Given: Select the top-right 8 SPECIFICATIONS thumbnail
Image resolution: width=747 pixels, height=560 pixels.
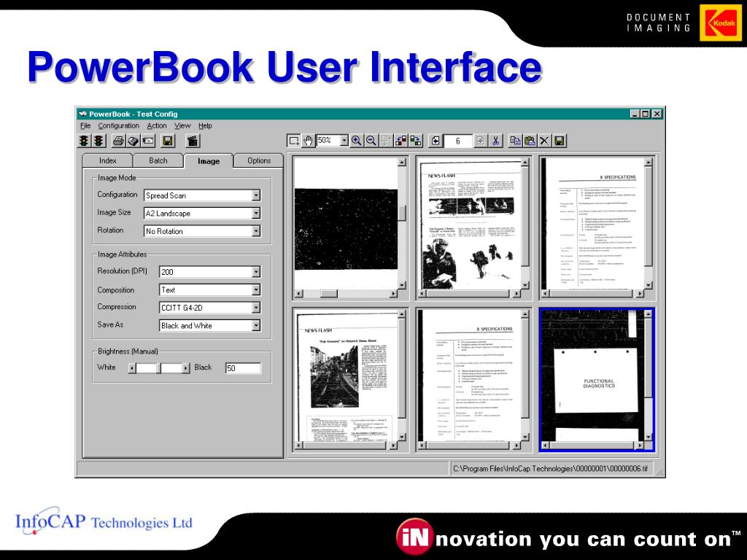Looking at the screenshot, I should coord(593,223).
